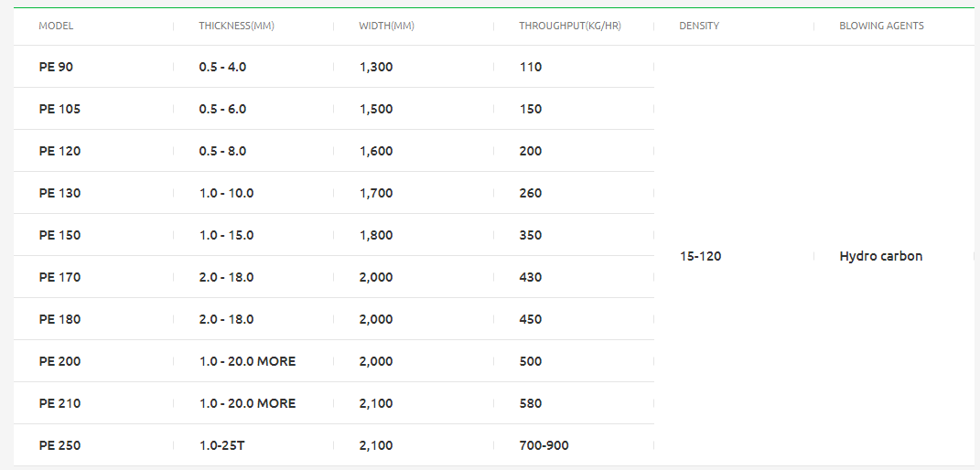
Task: Click the PE 120 model name
Action: (59, 151)
